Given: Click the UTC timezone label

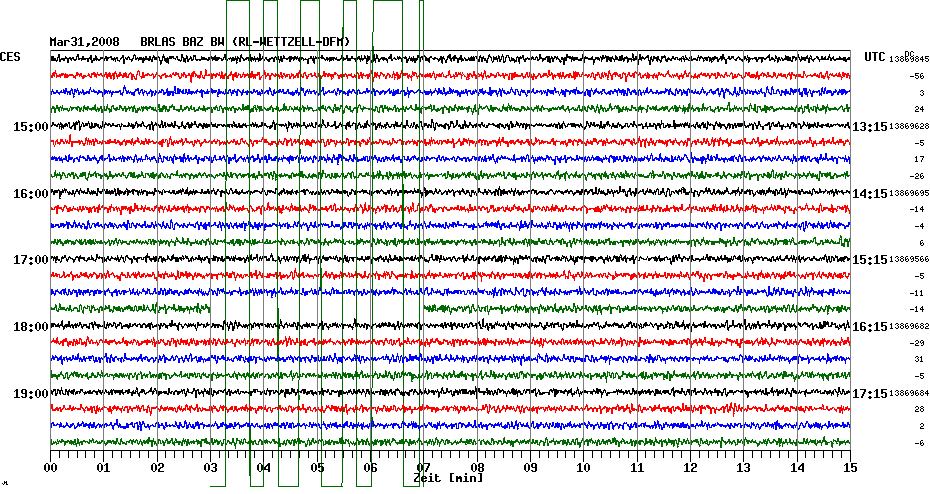Looking at the screenshot, I should coord(876,57).
